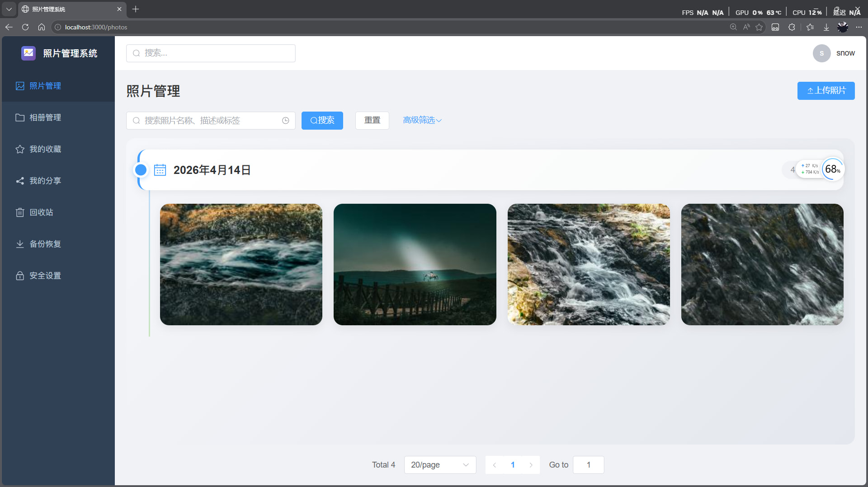Select 我的收藏 sidebar item
The width and height of the screenshot is (868, 487).
tap(45, 149)
